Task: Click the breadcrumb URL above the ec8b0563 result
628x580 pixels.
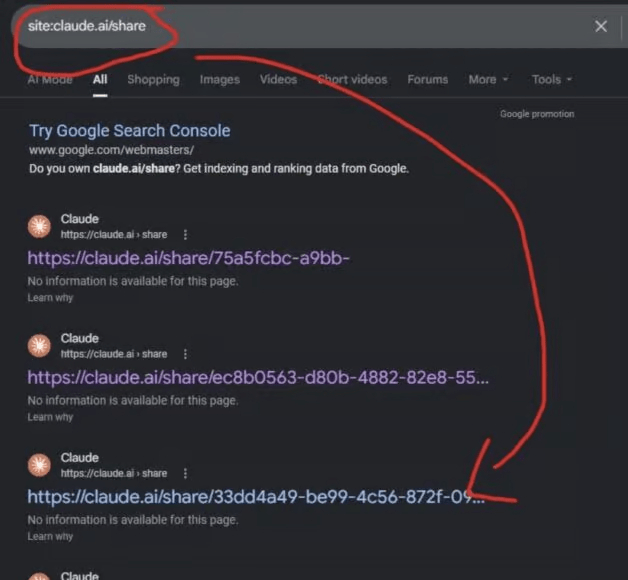Action: (114, 354)
